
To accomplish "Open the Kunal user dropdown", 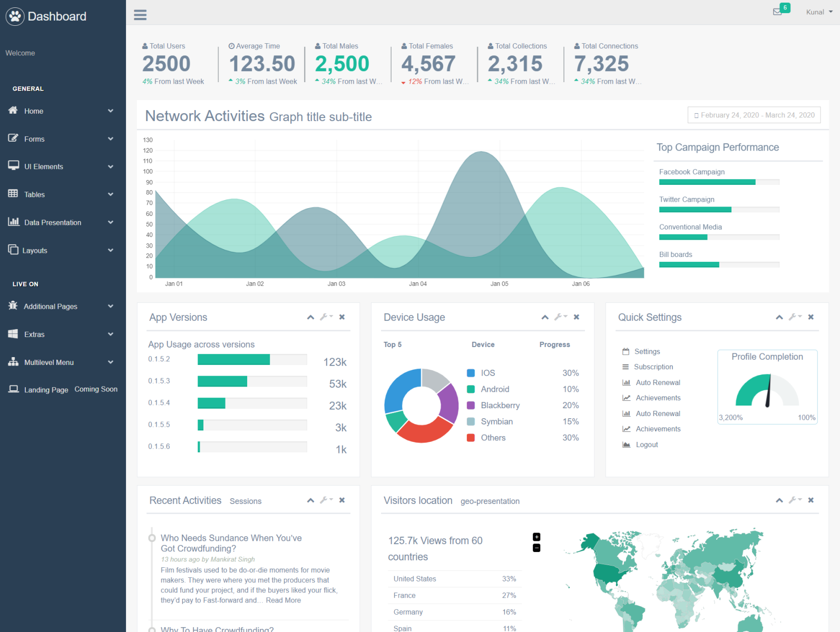I will pos(819,12).
